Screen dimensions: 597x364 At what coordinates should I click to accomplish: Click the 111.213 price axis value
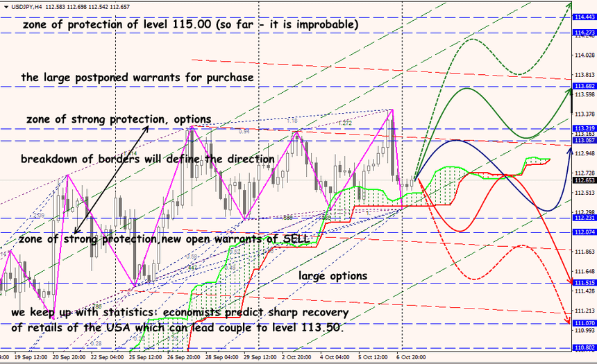tap(585, 311)
